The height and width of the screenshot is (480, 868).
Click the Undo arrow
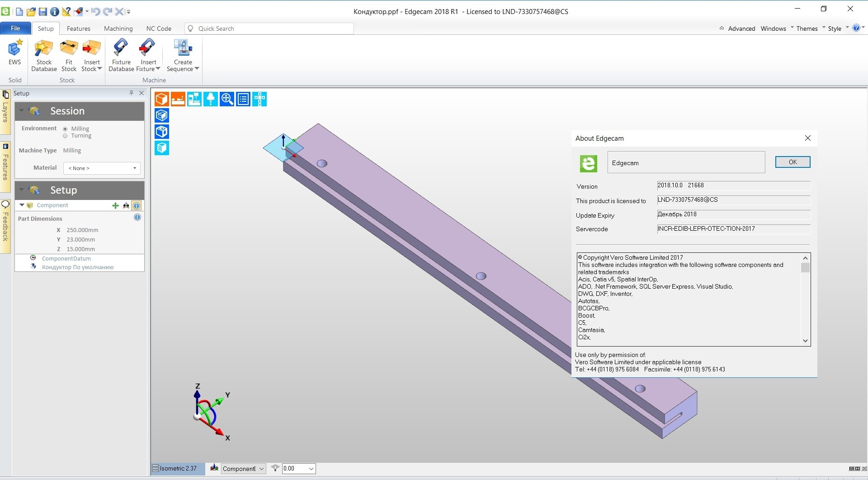(x=95, y=11)
